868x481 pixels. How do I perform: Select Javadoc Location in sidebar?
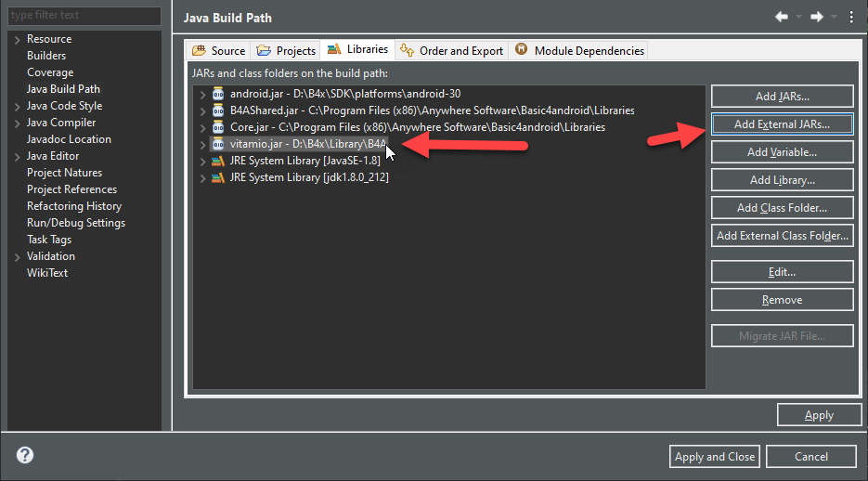(70, 139)
